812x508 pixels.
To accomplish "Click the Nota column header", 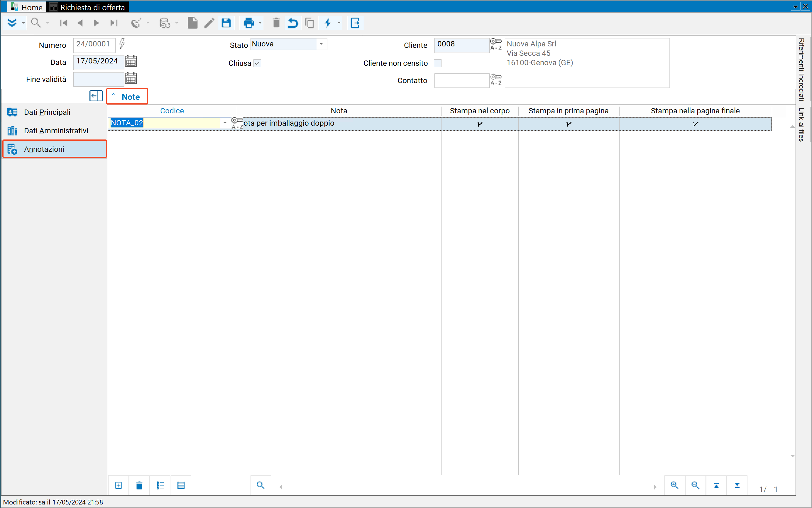I will (x=339, y=110).
